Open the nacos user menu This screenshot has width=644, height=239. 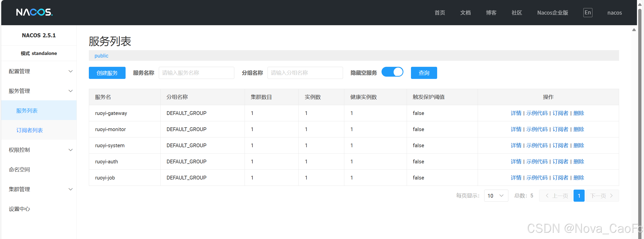(x=614, y=13)
